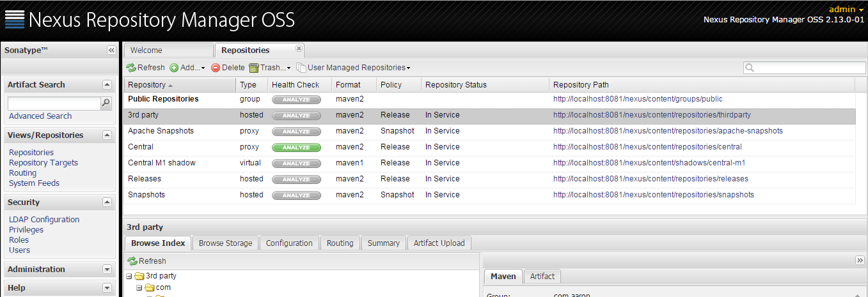This screenshot has height=297, width=868.
Task: Open the apache-snapshots repository path URL
Action: [x=668, y=131]
